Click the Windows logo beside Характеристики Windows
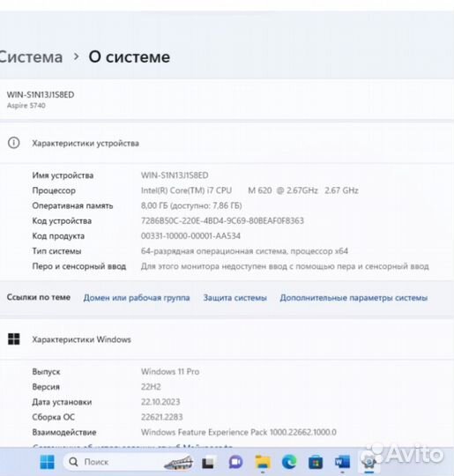Viewport: 454px width, 476px height. tap(14, 339)
